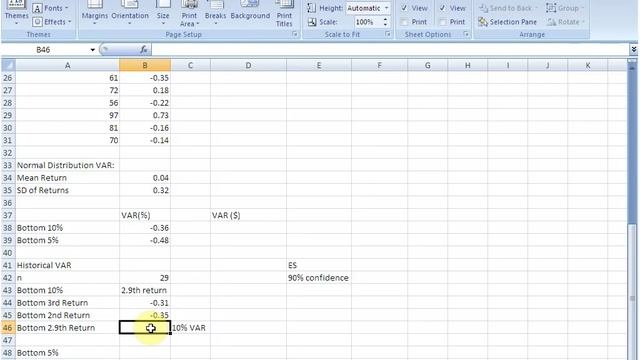Click the 'Bottom 2.9th Return' label

tap(67, 328)
